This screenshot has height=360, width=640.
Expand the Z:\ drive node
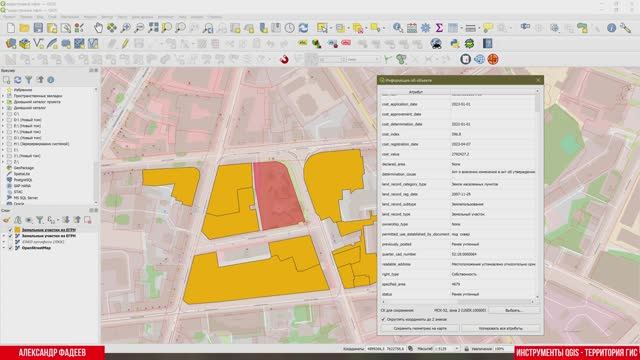click(x=3, y=162)
